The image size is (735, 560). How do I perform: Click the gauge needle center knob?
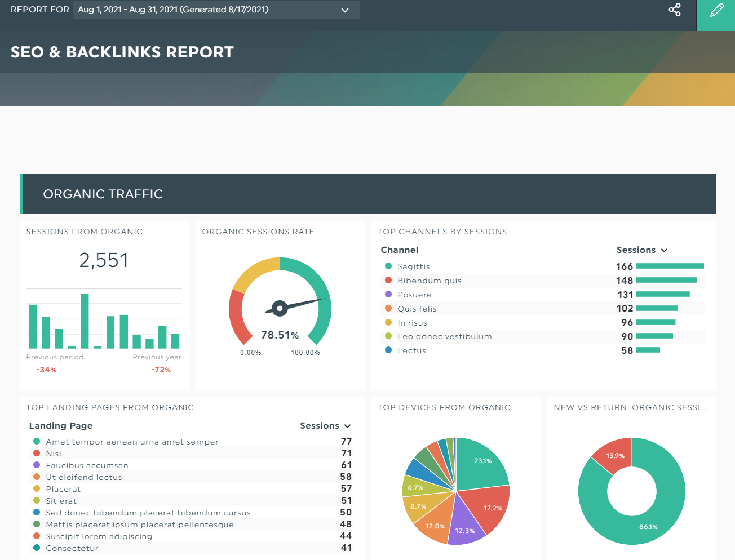click(x=280, y=308)
